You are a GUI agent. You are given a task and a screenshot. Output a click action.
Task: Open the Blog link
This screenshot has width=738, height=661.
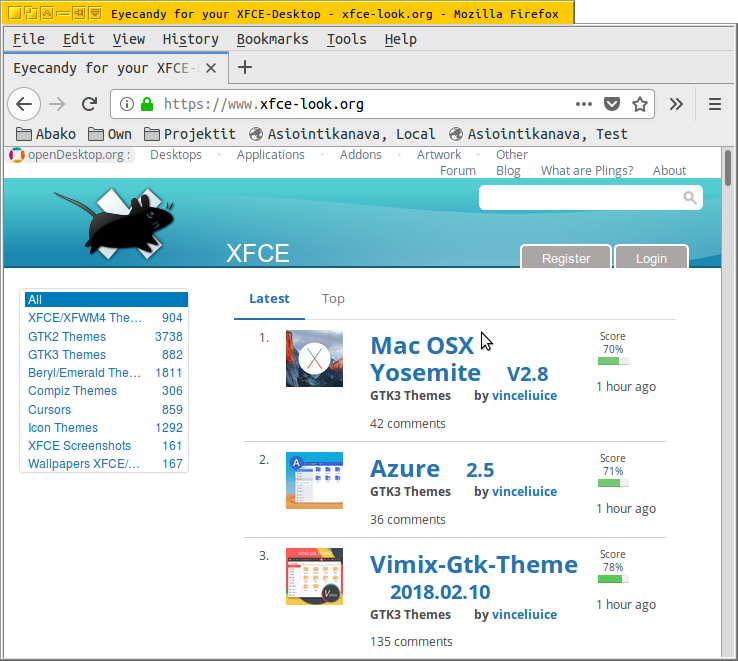point(508,171)
